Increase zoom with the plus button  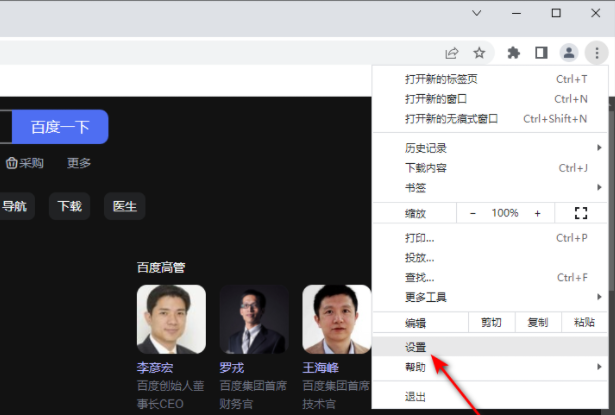pos(537,213)
